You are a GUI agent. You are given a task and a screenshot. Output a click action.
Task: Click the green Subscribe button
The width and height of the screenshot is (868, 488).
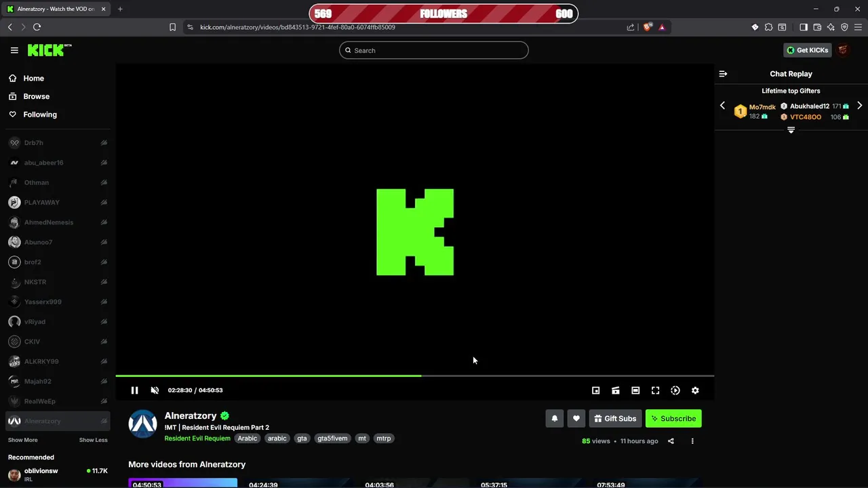[673, 419]
